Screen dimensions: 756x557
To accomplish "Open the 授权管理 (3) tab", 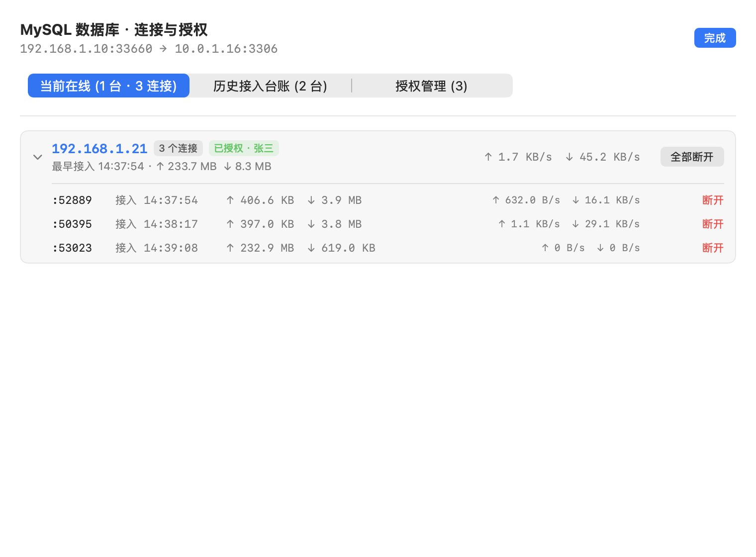I will pyautogui.click(x=431, y=86).
